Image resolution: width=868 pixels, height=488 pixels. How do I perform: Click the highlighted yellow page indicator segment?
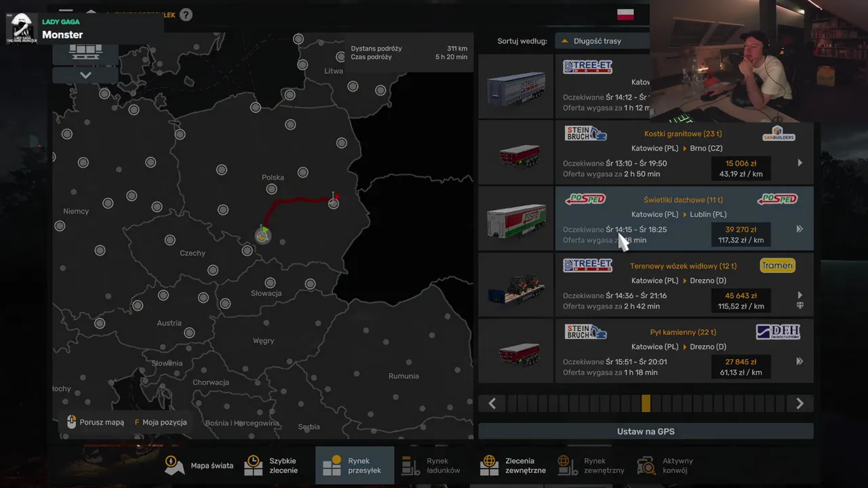(x=646, y=403)
